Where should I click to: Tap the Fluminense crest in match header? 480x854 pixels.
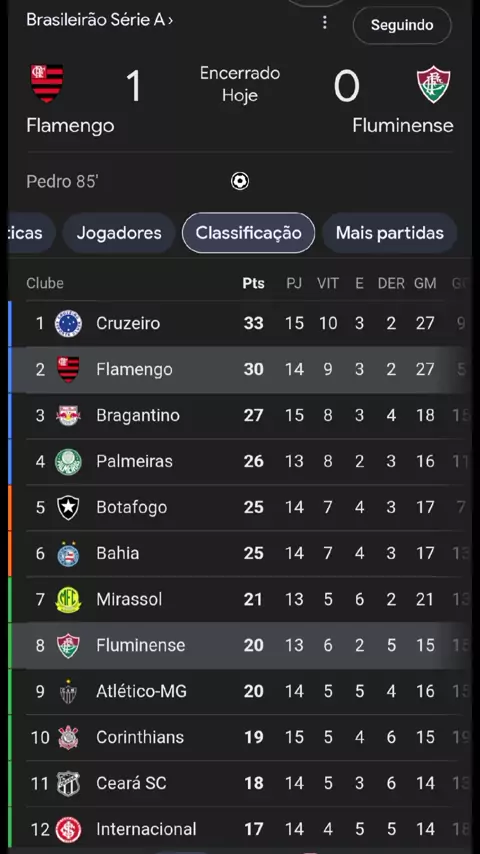[434, 84]
